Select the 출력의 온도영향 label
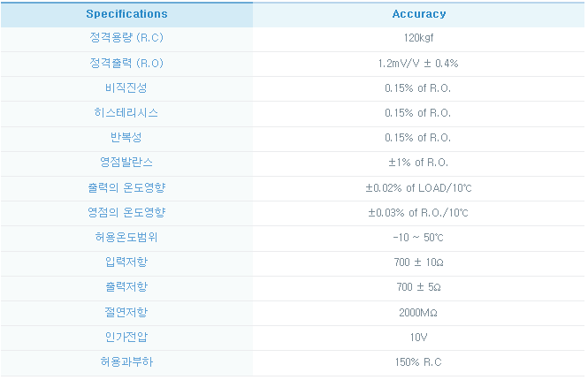 click(126, 187)
